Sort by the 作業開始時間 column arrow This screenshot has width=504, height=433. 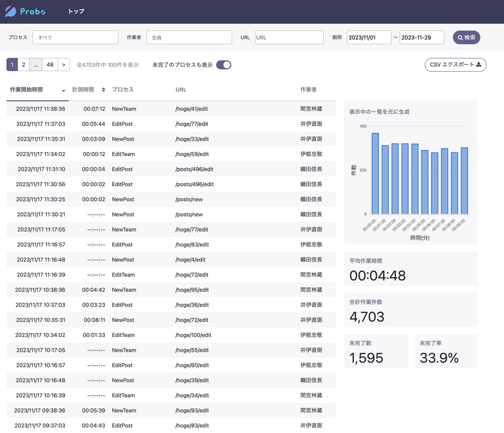click(63, 90)
